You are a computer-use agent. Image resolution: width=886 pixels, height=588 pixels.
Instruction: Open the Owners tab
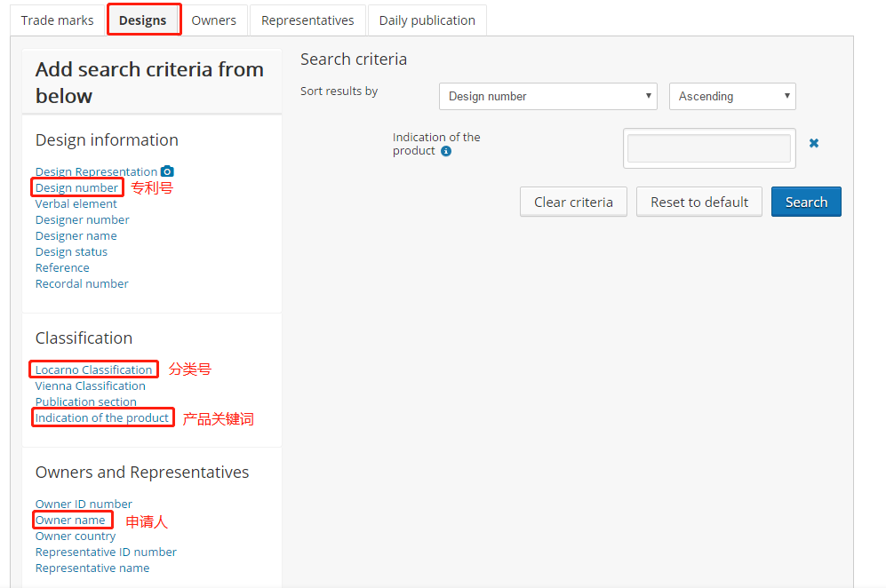214,20
